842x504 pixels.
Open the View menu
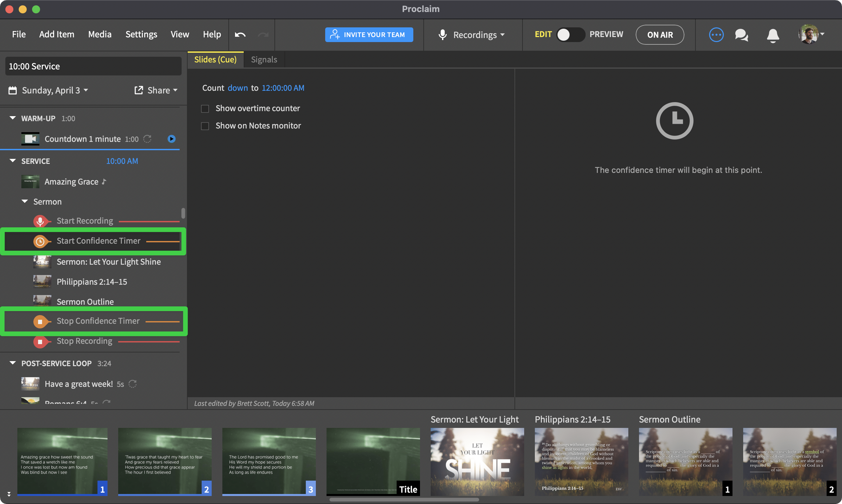click(180, 34)
